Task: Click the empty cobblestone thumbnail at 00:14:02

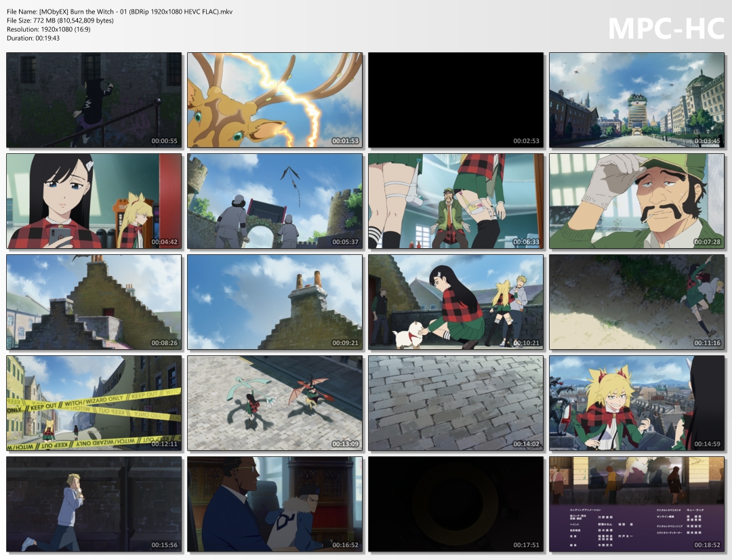Action: (x=455, y=403)
